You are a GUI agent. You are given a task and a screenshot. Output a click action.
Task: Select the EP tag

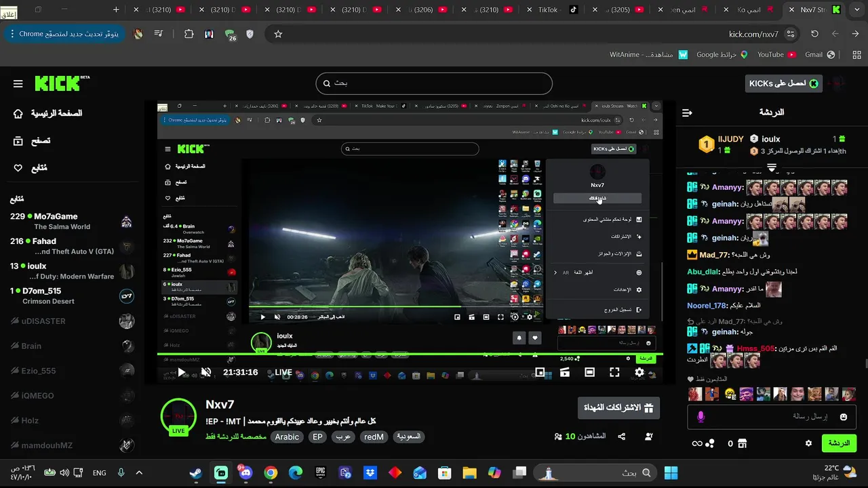[317, 437]
